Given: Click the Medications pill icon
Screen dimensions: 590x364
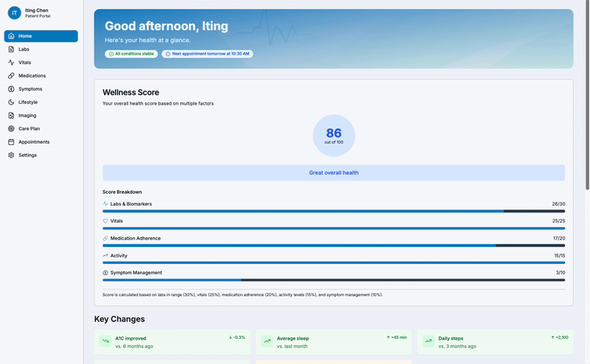Looking at the screenshot, I should 11,76.
